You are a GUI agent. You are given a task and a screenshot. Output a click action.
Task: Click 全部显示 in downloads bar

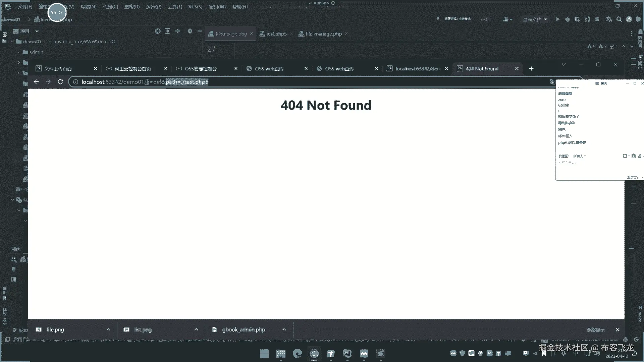point(595,330)
